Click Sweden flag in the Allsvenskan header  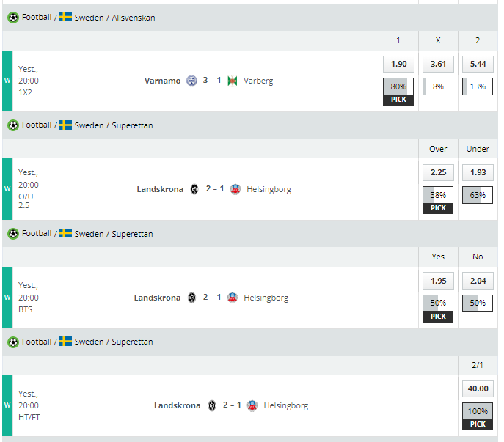point(65,17)
